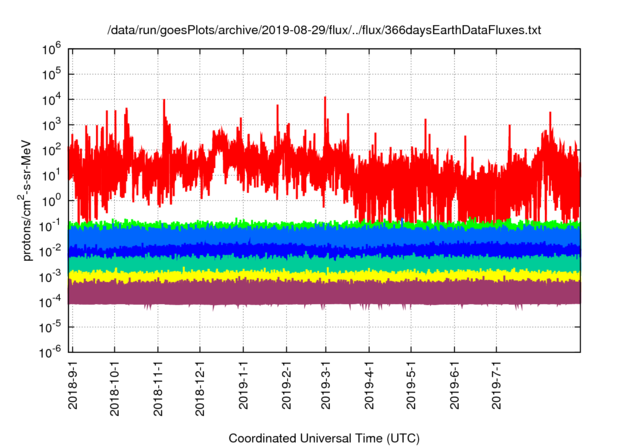This screenshot has width=640, height=448.
Task: Click the 10^2 y-axis tick label
Action: [51, 150]
